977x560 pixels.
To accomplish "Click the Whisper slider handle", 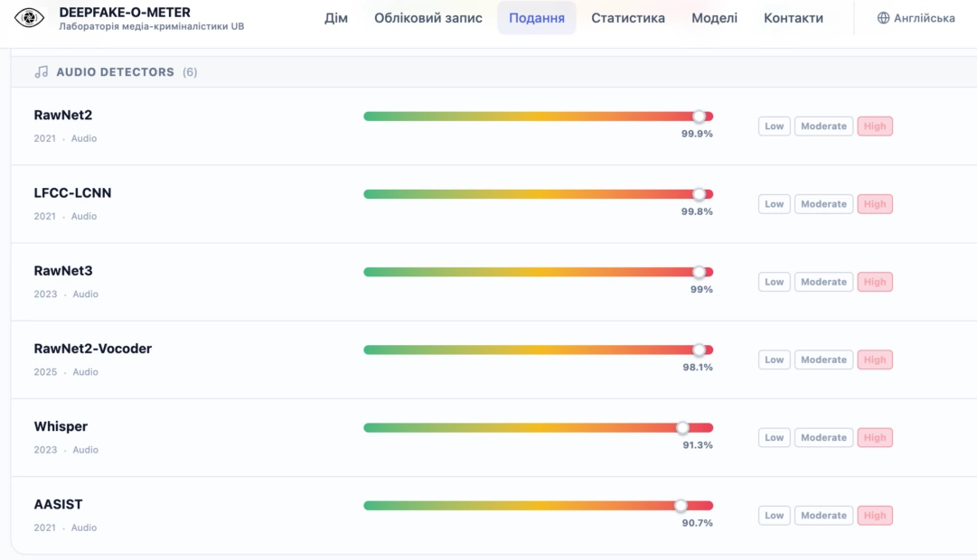I will point(683,428).
